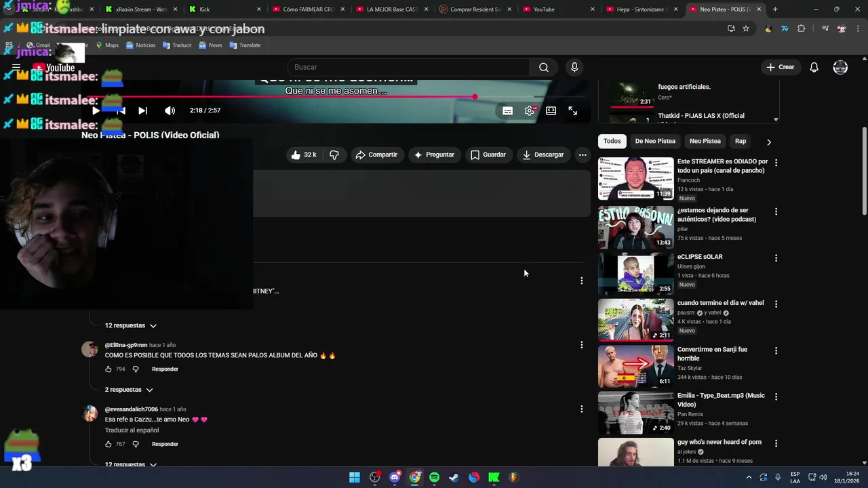The height and width of the screenshot is (488, 868).
Task: Reply to @ElRna-gp9mm comment
Action: tap(165, 369)
